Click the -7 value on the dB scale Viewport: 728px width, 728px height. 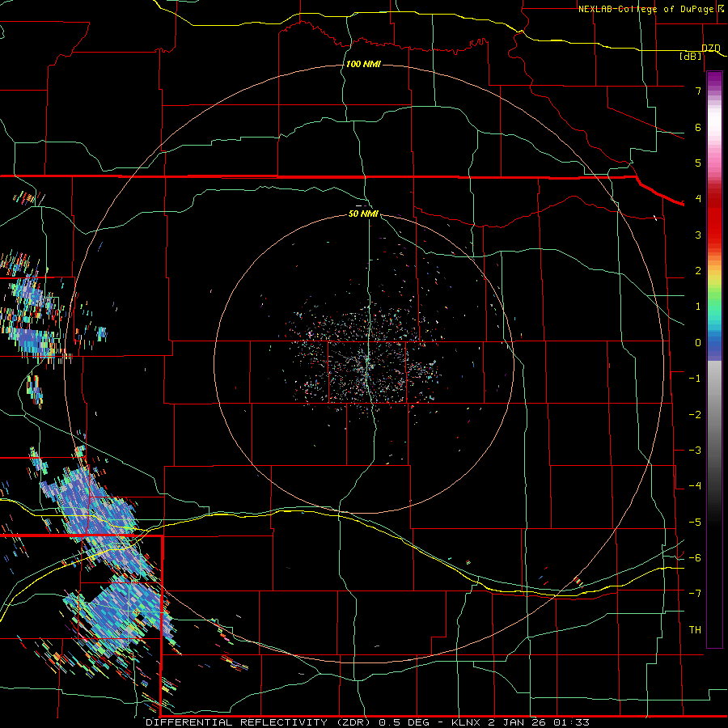[x=695, y=594]
